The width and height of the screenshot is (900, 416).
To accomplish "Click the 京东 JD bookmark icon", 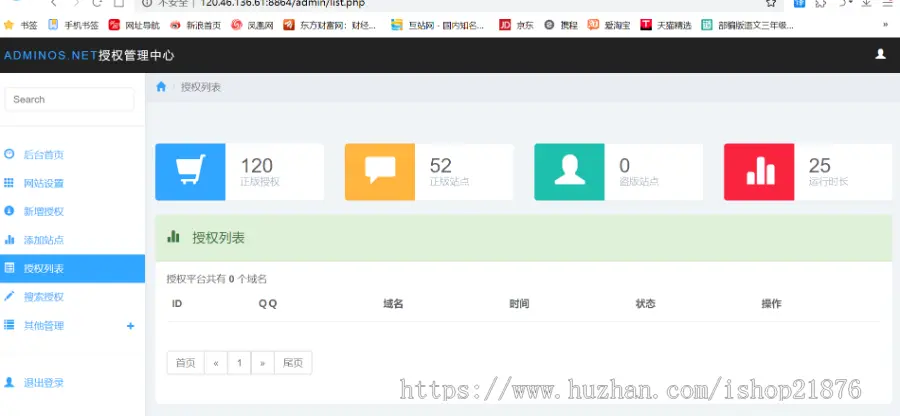I will pyautogui.click(x=505, y=25).
